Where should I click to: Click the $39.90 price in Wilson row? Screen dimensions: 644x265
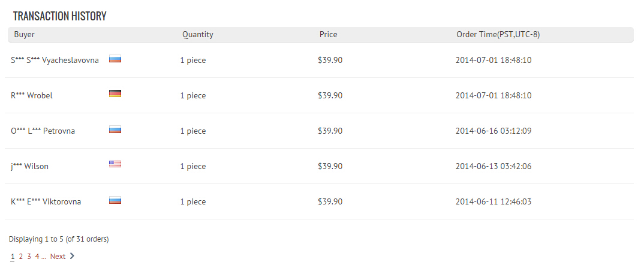tap(330, 166)
